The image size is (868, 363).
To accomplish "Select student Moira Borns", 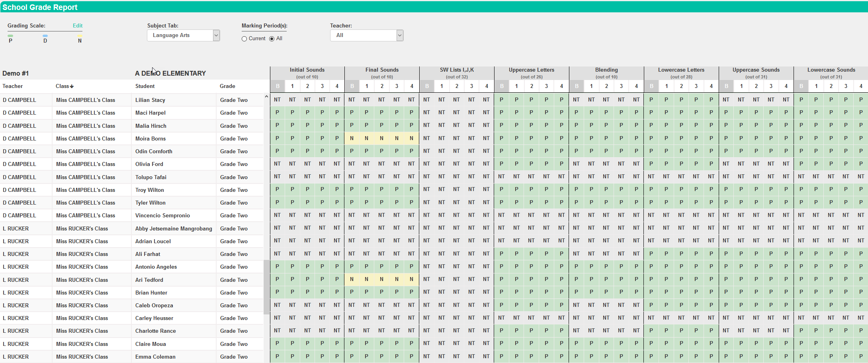I will [151, 139].
